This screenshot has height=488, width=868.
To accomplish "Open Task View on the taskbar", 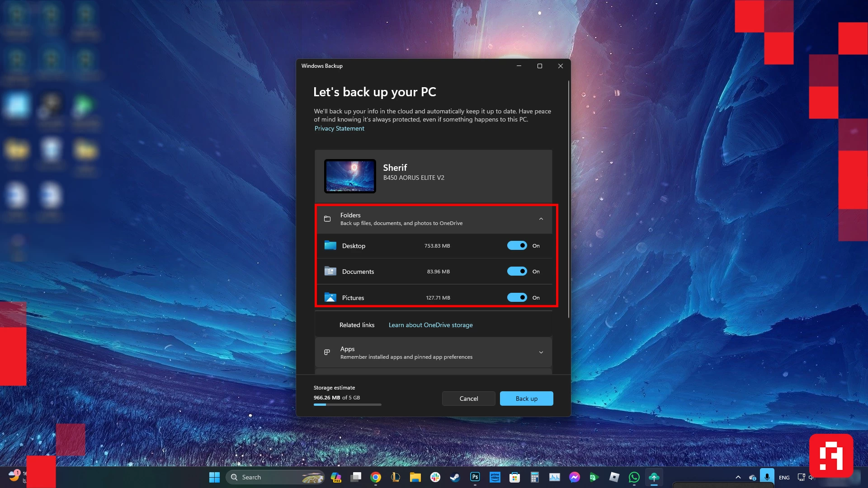I will click(x=356, y=477).
